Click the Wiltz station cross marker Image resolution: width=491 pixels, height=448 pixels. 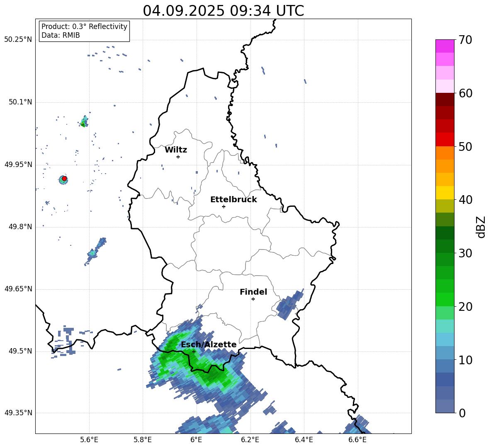(178, 157)
